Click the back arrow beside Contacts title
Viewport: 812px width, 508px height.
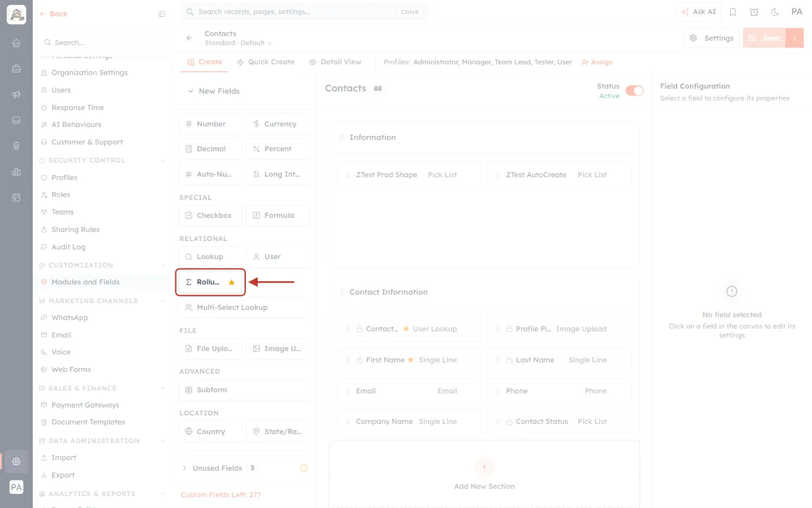tap(189, 38)
